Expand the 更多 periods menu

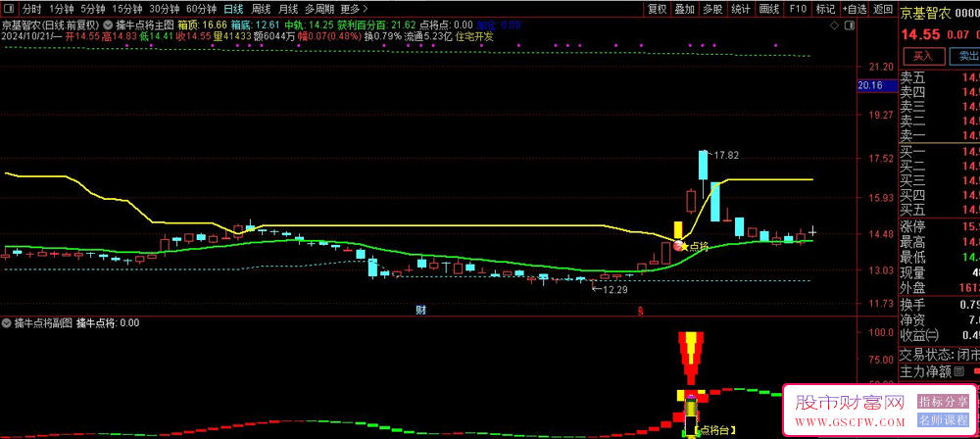(x=354, y=9)
